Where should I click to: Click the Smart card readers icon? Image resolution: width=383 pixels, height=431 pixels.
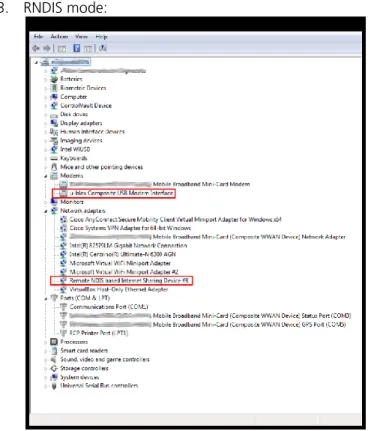coord(54,350)
